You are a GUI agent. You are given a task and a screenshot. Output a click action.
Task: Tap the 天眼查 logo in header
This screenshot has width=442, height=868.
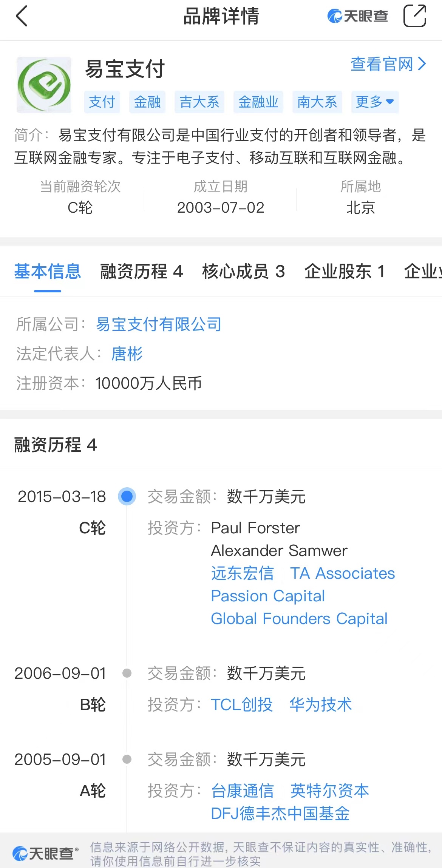tap(357, 16)
